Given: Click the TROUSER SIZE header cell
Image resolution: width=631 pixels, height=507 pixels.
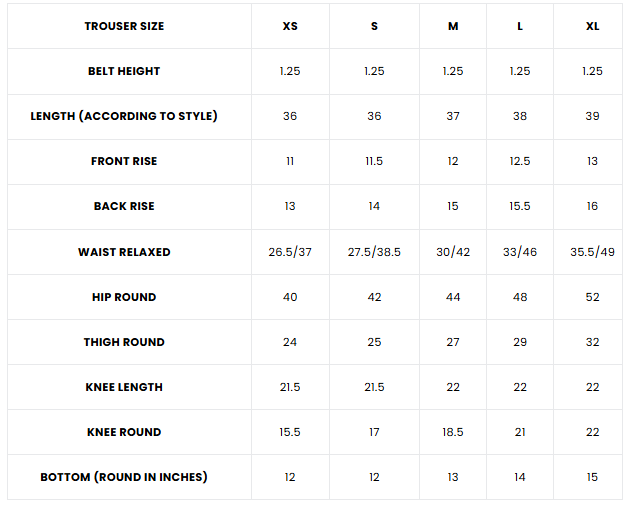Looking at the screenshot, I should (124, 26).
